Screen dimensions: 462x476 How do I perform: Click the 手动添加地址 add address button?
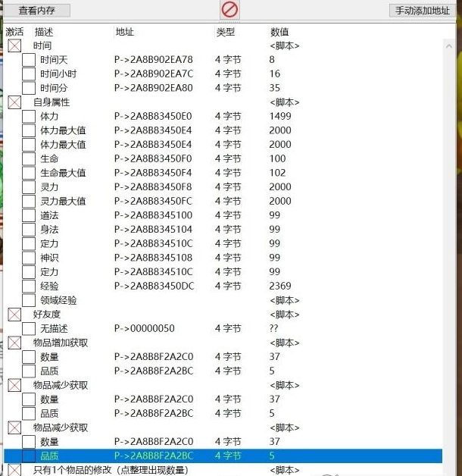coord(423,11)
